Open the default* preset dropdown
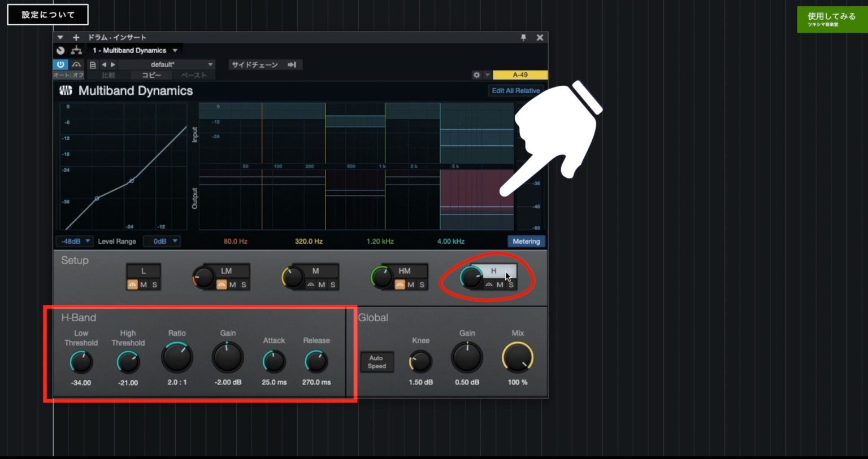This screenshot has height=459, width=868. click(164, 64)
